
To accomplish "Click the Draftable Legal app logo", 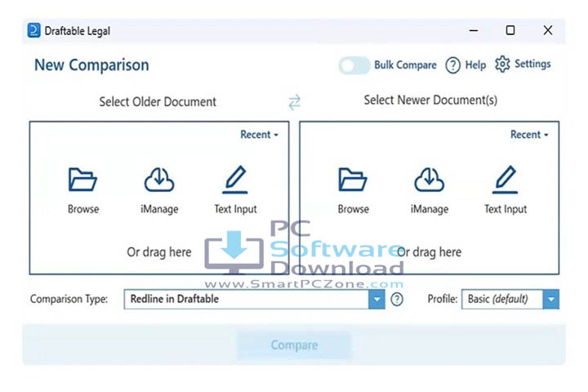I will (33, 30).
